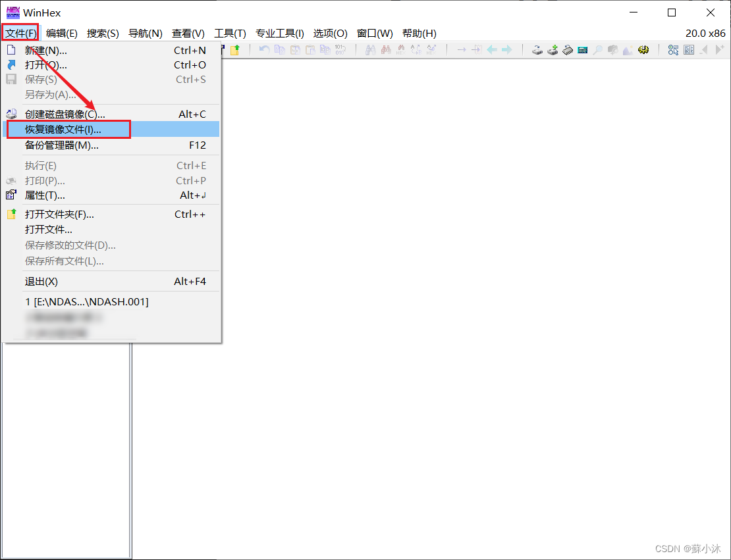Open 备份管理器(M)... from menu
This screenshot has height=560, width=731.
(x=111, y=145)
